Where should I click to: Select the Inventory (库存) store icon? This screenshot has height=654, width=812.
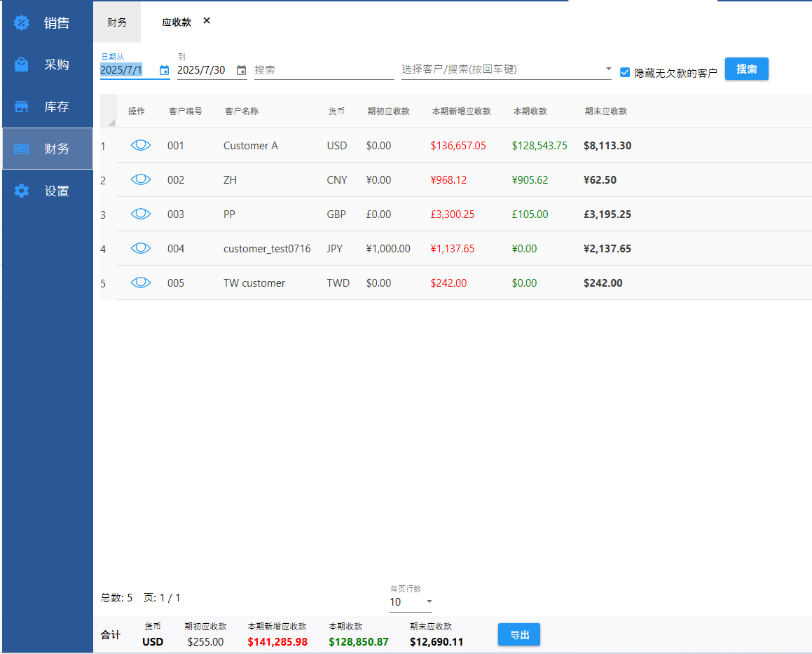[22, 107]
